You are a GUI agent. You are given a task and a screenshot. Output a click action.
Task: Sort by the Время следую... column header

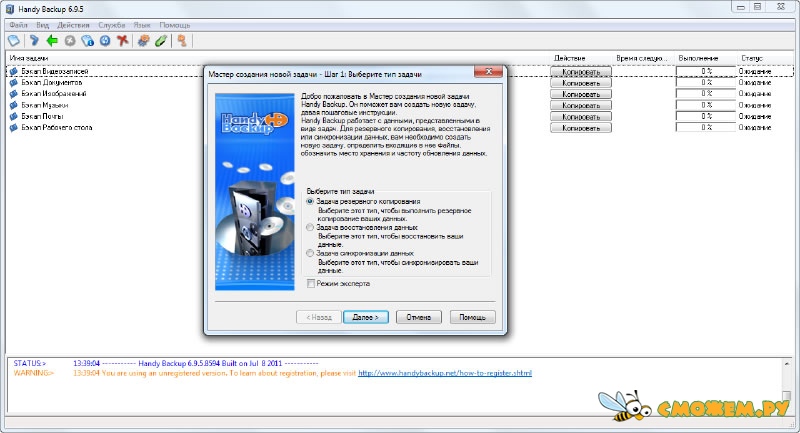coord(644,58)
